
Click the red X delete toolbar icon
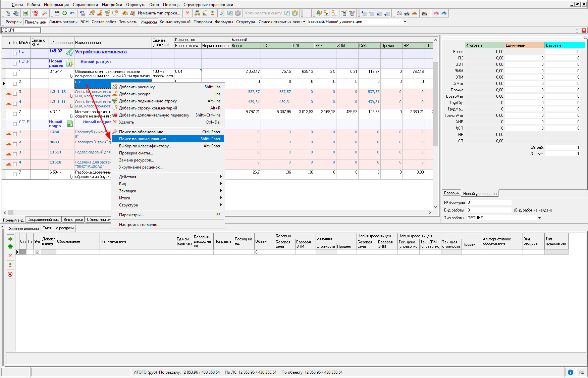click(188, 13)
